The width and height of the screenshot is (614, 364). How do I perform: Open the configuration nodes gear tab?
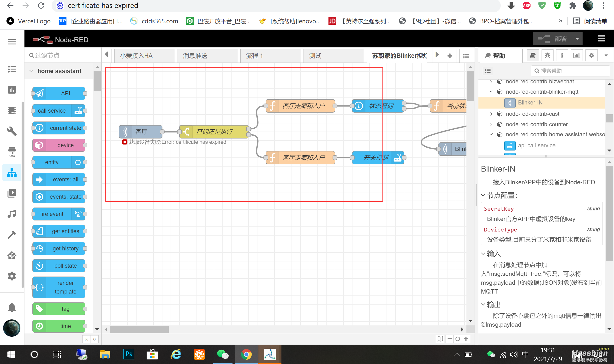pos(591,55)
